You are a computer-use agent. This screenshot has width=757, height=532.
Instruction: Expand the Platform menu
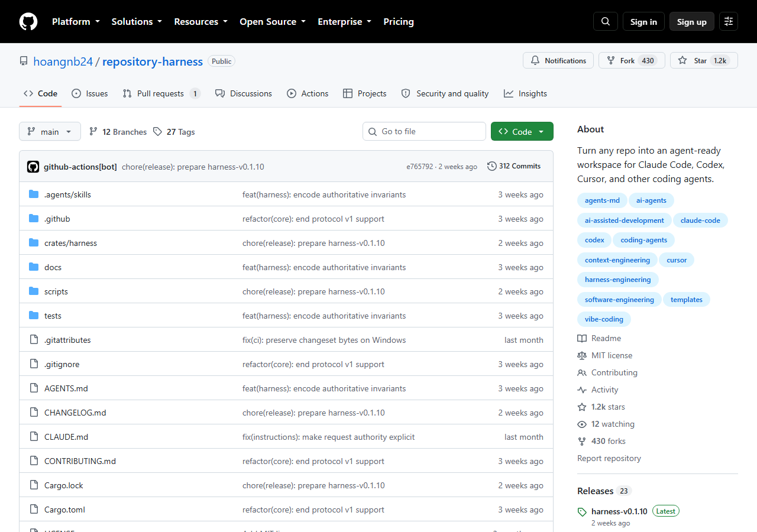click(x=76, y=22)
